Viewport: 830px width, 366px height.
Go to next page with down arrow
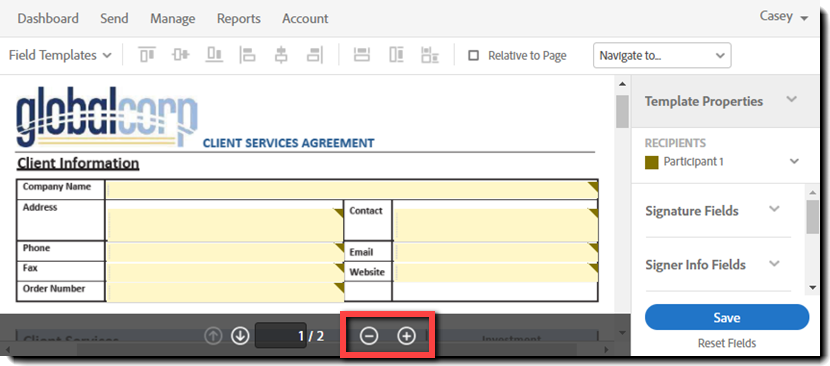pos(240,335)
